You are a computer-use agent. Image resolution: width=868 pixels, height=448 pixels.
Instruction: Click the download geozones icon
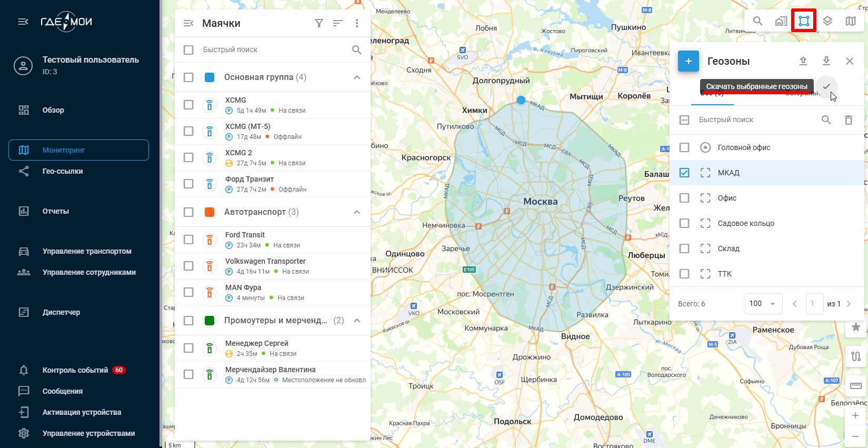point(826,61)
